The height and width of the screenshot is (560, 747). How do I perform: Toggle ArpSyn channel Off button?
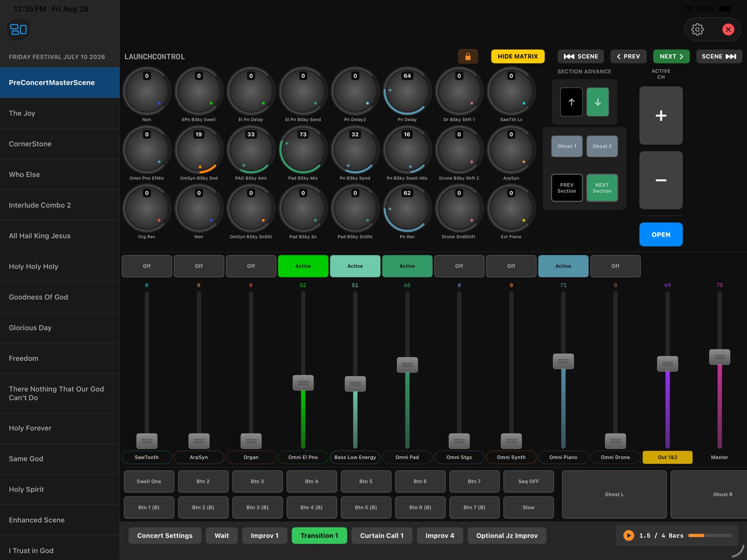(199, 266)
